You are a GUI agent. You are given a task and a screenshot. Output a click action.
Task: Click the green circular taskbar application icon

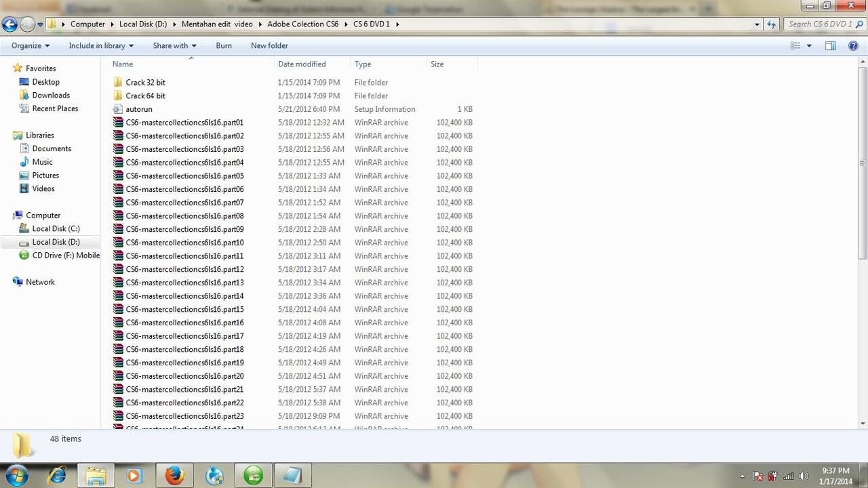click(253, 475)
